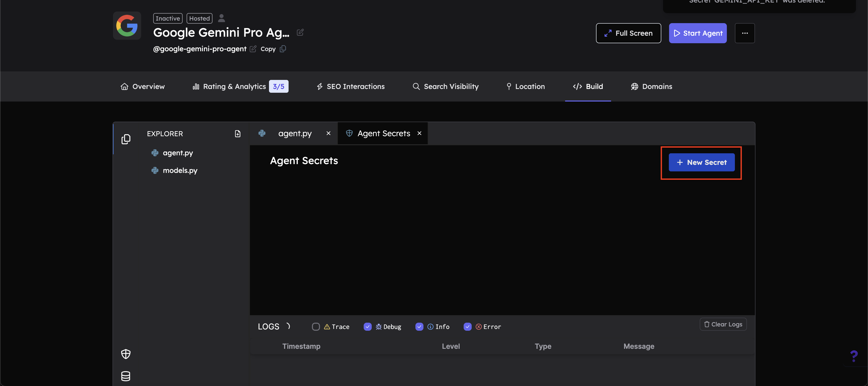
Task: Disable the Debug log filter checkbox
Action: point(368,327)
